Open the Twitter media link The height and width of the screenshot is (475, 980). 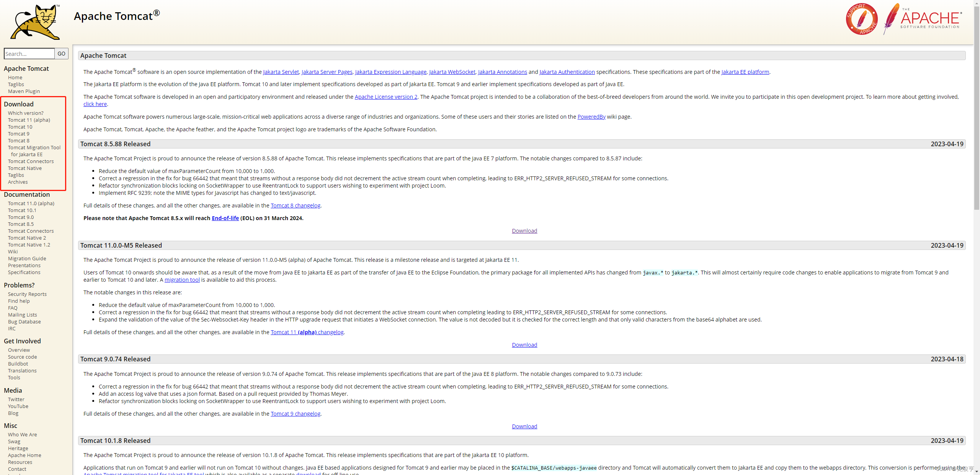[x=16, y=399]
